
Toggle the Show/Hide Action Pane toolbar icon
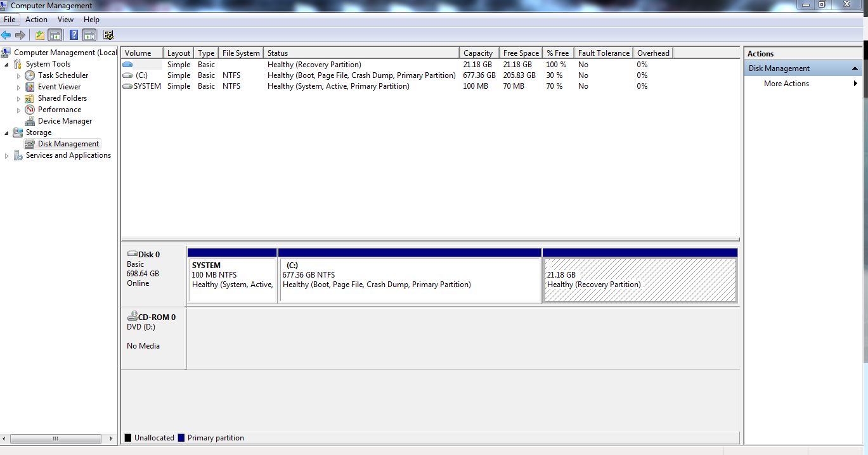[89, 35]
